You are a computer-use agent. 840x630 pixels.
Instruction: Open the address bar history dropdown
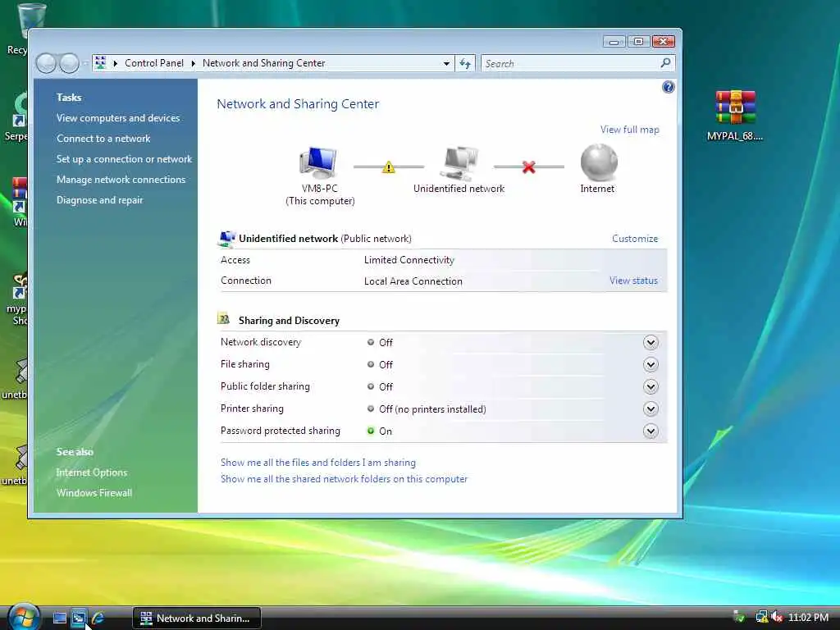point(446,64)
